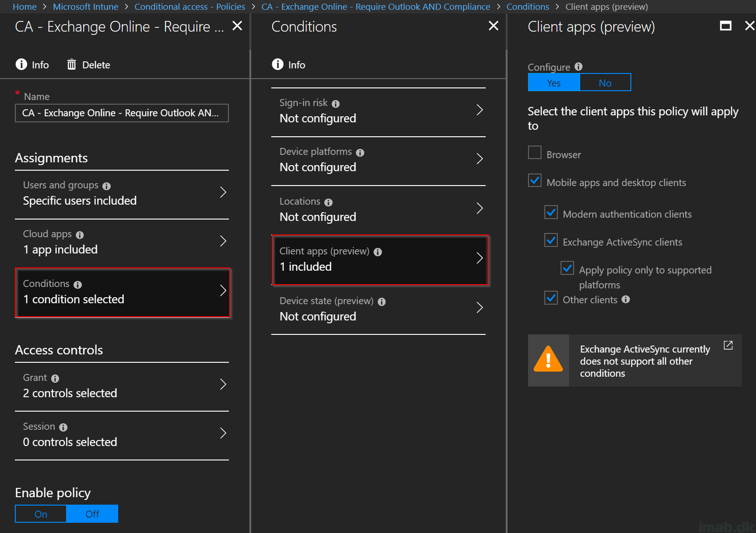Click the Info icon in the Conditions blade
The width and height of the screenshot is (756, 533).
278,64
